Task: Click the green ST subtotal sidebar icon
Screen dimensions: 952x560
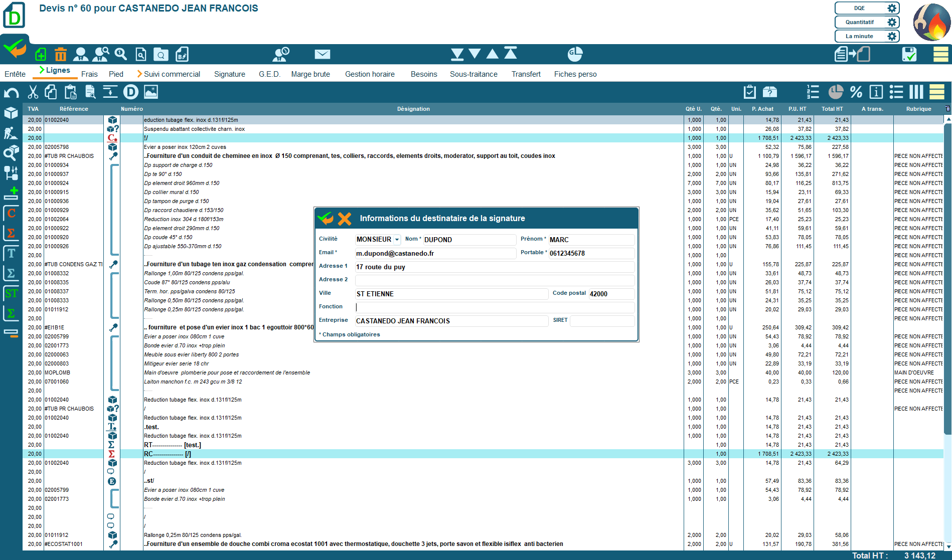Action: (11, 293)
